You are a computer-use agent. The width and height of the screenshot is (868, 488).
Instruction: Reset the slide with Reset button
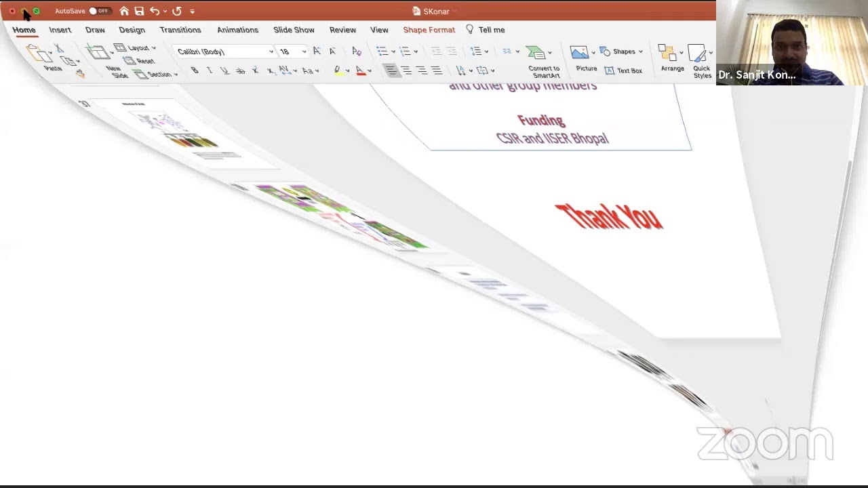140,61
